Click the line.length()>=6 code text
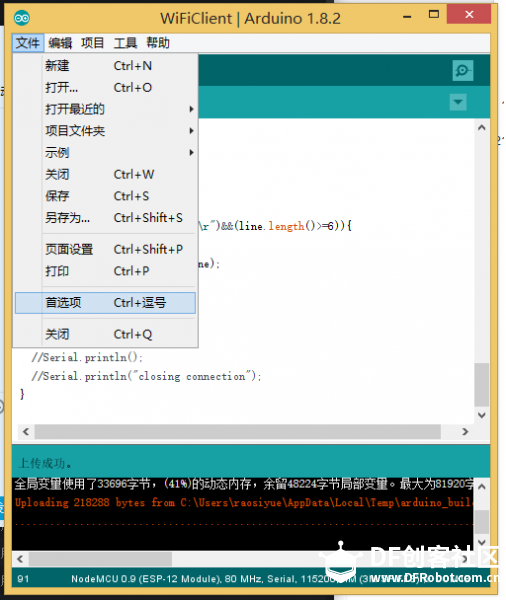The height and width of the screenshot is (600, 506). (285, 226)
